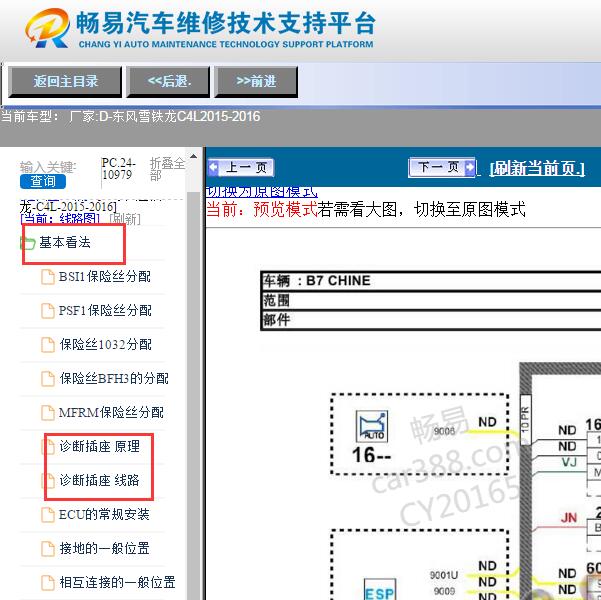Click the 9001U wire number
The width and height of the screenshot is (601, 600).
coord(444,575)
